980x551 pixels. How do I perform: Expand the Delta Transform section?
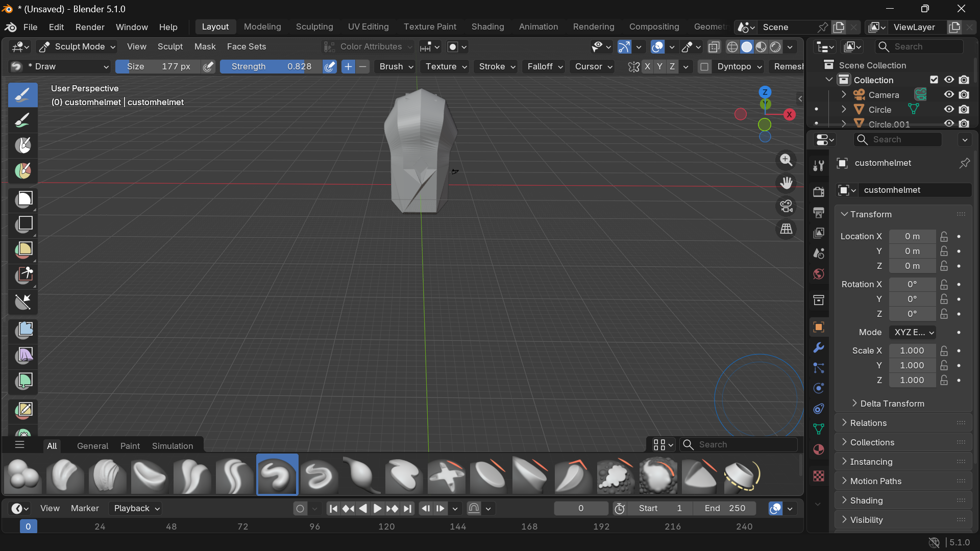click(892, 404)
